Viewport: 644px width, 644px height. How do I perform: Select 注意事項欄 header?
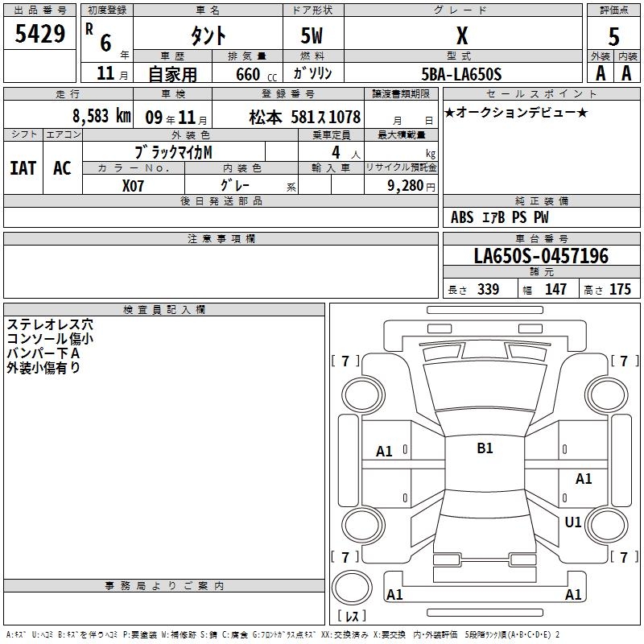point(221,238)
